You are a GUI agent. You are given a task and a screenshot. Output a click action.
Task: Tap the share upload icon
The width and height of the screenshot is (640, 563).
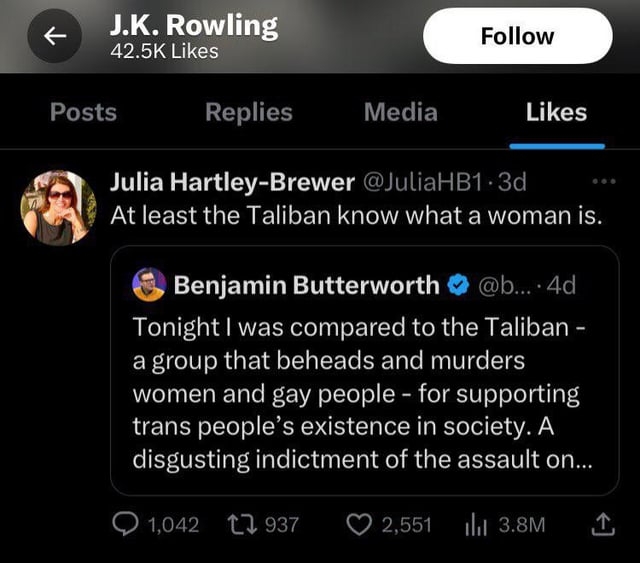[603, 524]
